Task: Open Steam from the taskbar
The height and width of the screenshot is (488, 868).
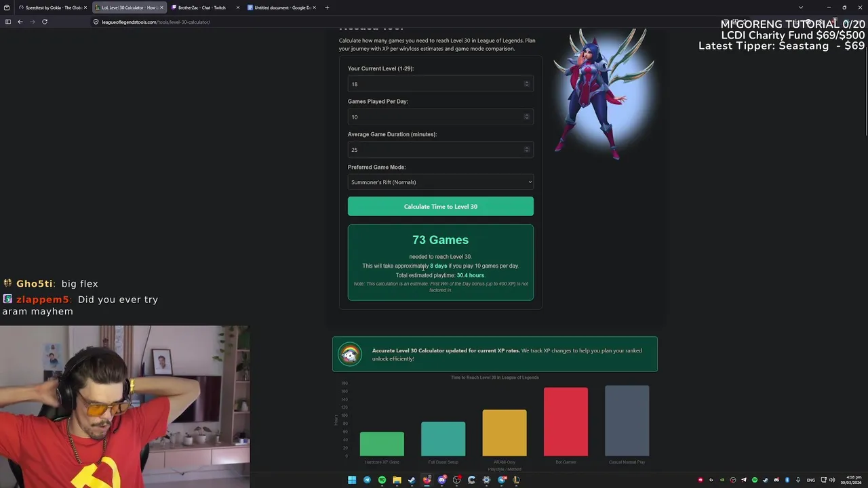Action: (x=412, y=480)
